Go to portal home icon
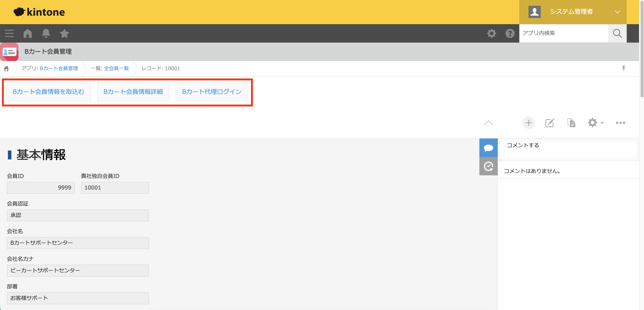 tap(28, 33)
